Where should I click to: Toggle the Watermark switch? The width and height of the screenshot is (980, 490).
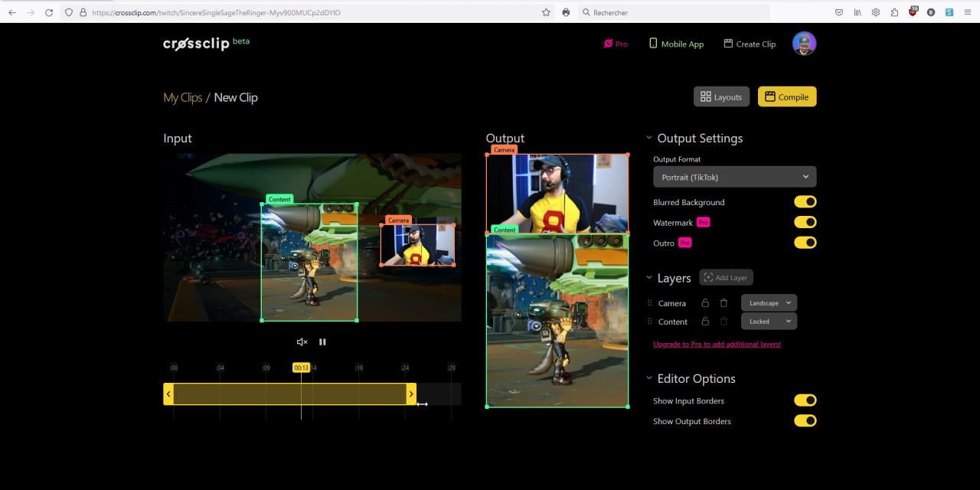click(805, 222)
